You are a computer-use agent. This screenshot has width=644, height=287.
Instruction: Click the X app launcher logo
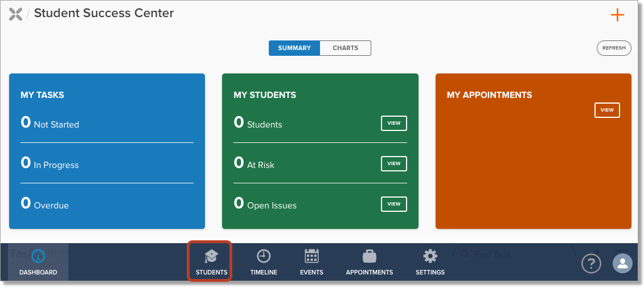(x=15, y=14)
